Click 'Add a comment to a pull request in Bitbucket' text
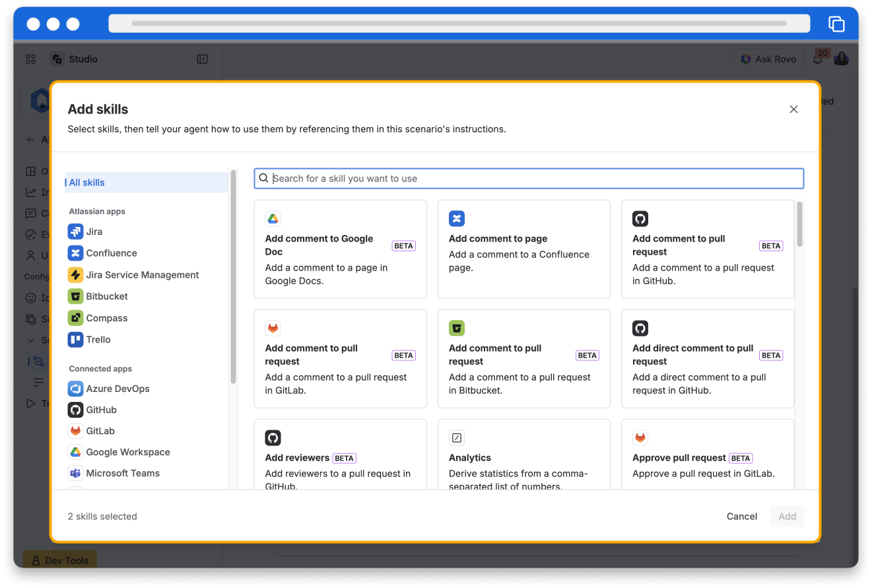 (x=520, y=384)
